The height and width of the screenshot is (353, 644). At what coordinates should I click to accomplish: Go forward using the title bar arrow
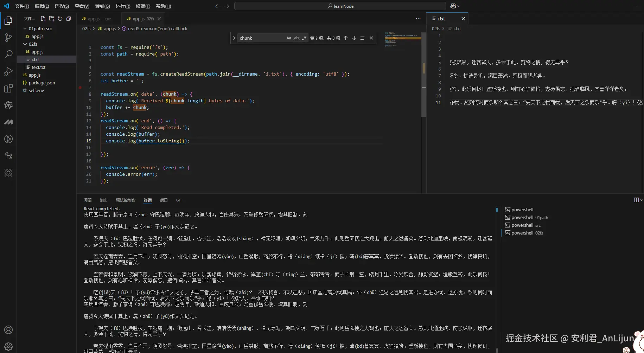(227, 6)
